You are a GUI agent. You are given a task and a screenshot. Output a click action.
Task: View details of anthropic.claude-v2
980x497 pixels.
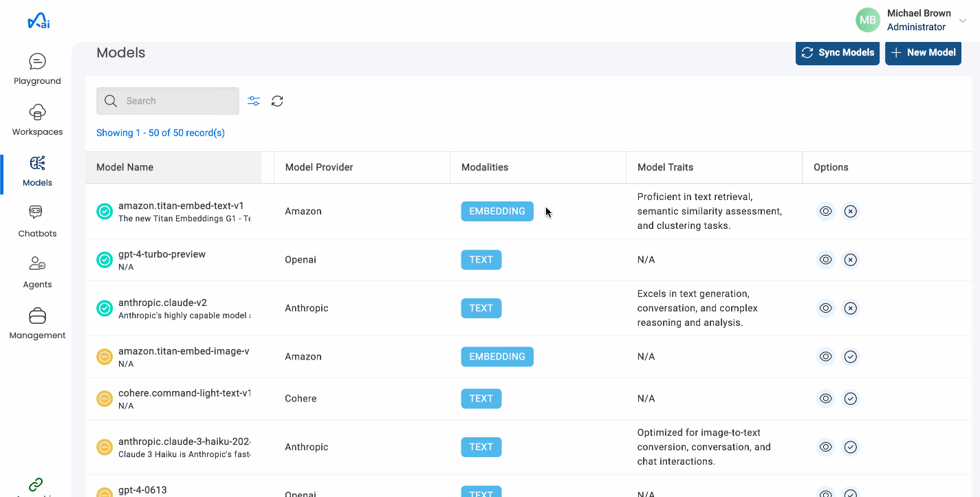point(826,308)
